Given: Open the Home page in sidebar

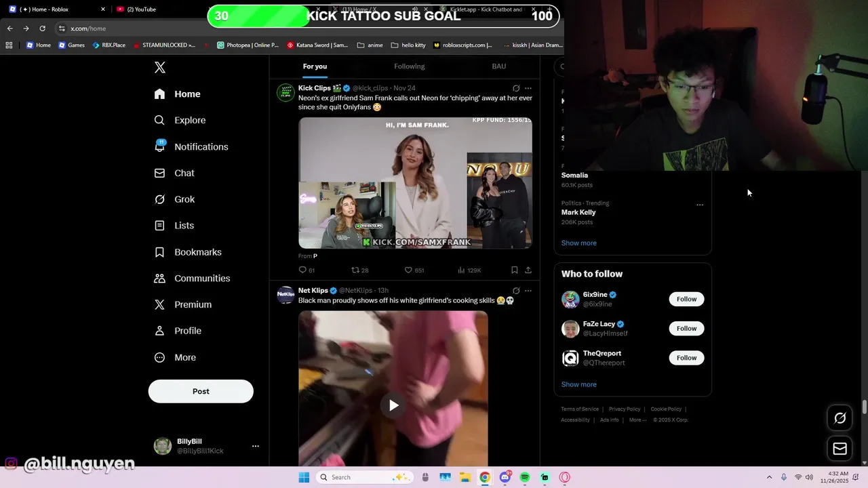Looking at the screenshot, I should click(x=178, y=94).
